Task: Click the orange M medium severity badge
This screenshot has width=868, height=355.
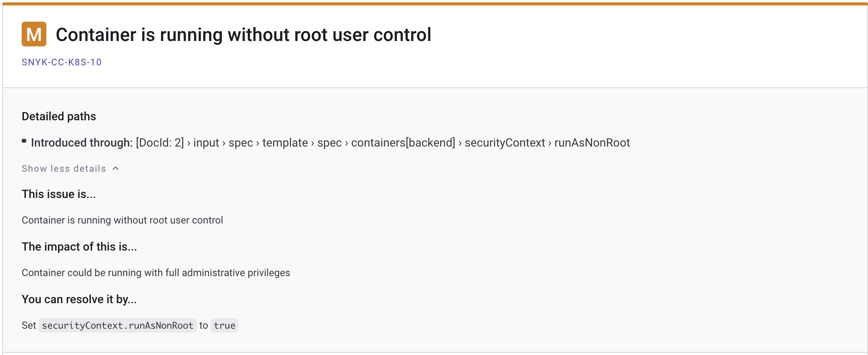Action: (34, 34)
